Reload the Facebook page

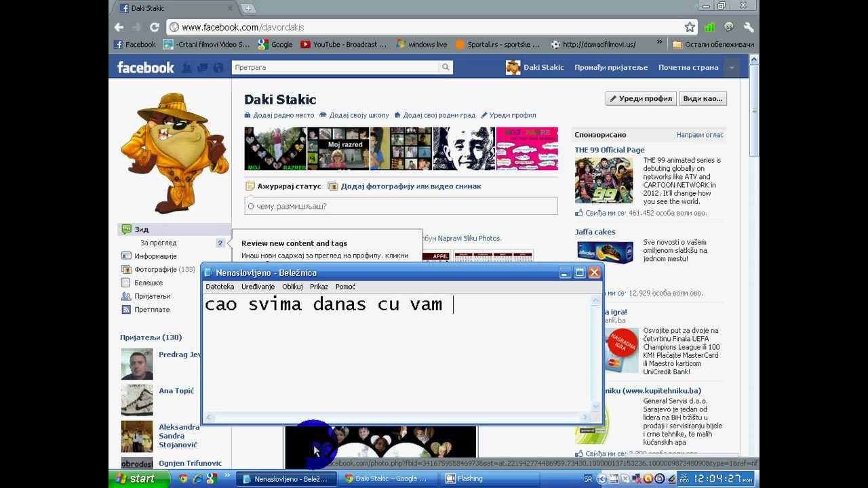(x=154, y=27)
